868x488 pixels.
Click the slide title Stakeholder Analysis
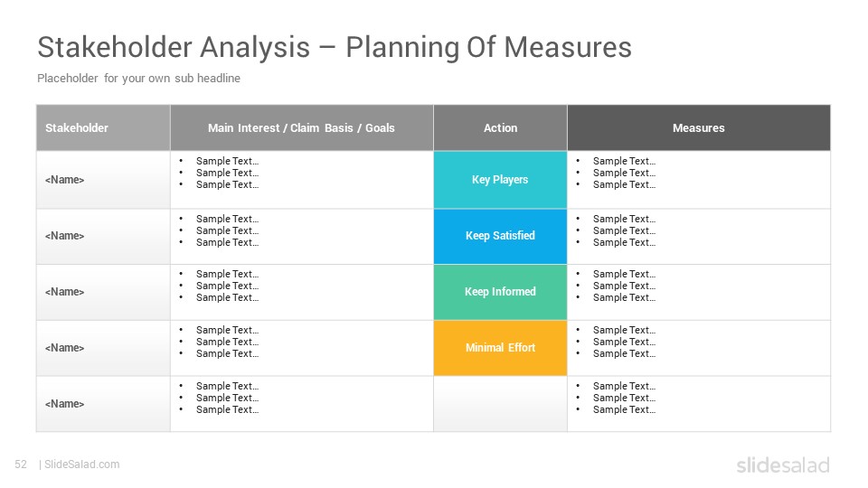[x=335, y=47]
